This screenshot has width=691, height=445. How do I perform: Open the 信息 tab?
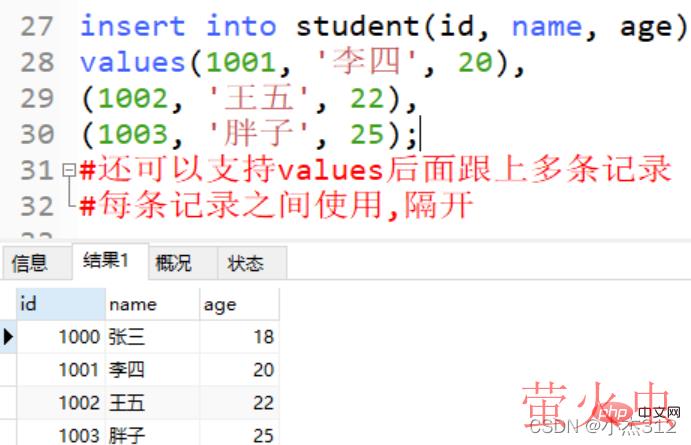click(37, 263)
